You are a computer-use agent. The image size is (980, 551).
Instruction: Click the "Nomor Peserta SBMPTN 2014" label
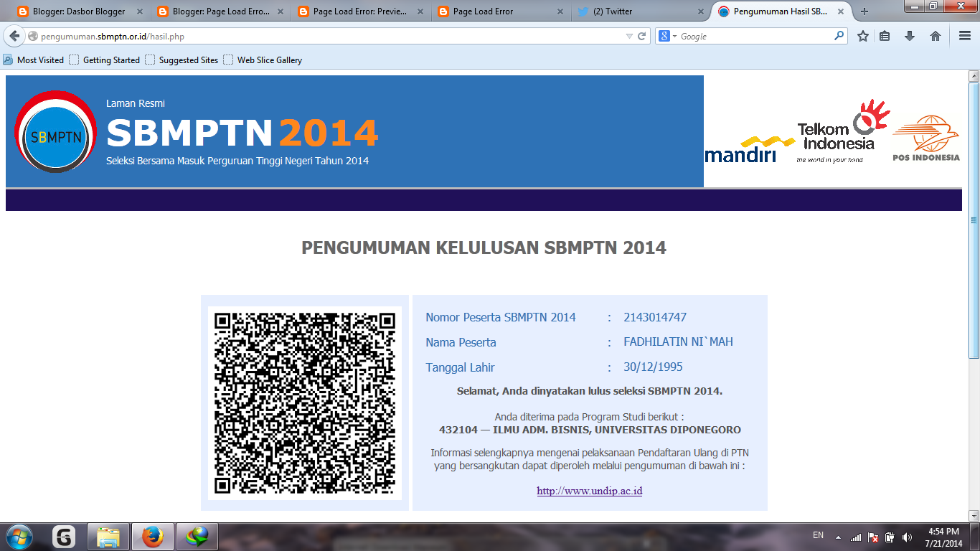501,317
